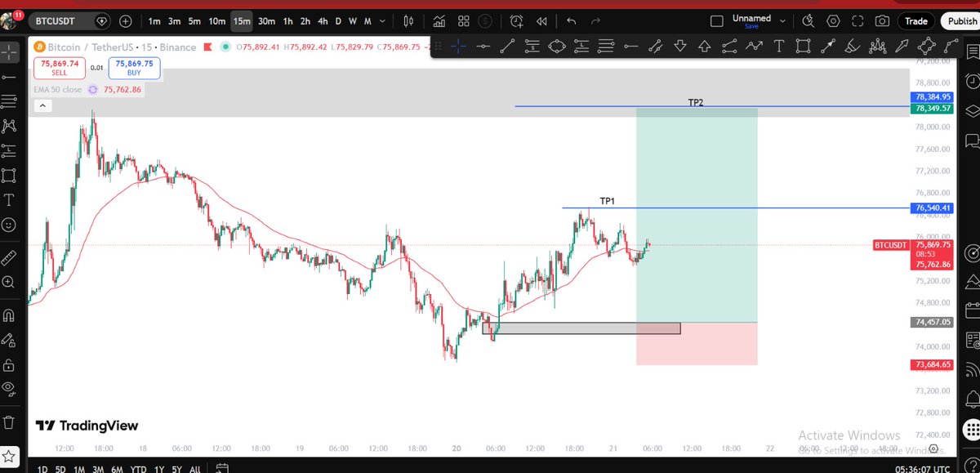Toggle magnet mode in left sidebar
980x473 pixels.
click(9, 315)
